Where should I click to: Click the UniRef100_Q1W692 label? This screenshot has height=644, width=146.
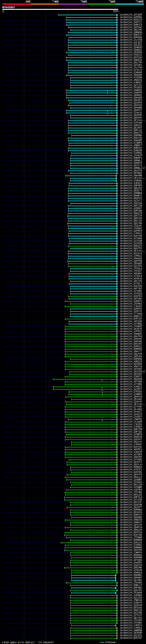(x=131, y=50)
